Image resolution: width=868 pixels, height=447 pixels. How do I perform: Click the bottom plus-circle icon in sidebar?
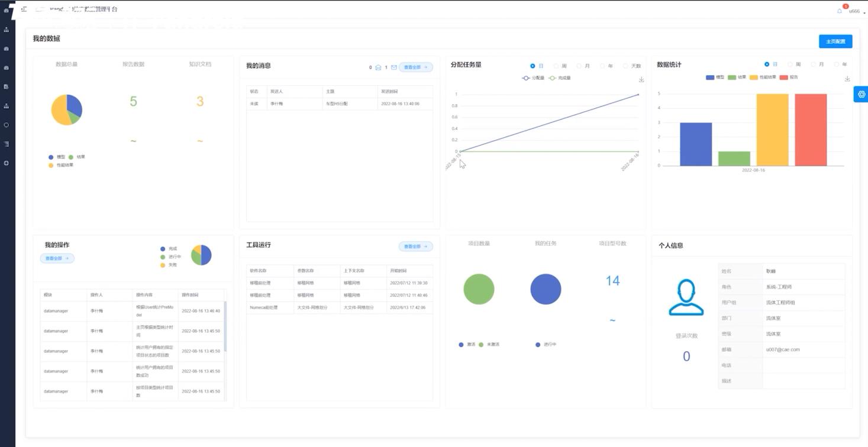coord(7,163)
